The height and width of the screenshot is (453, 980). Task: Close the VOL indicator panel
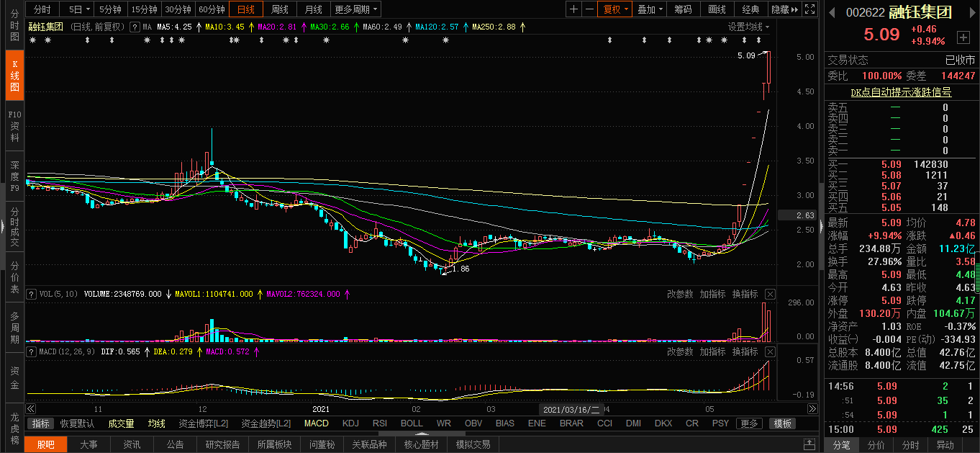pos(770,294)
